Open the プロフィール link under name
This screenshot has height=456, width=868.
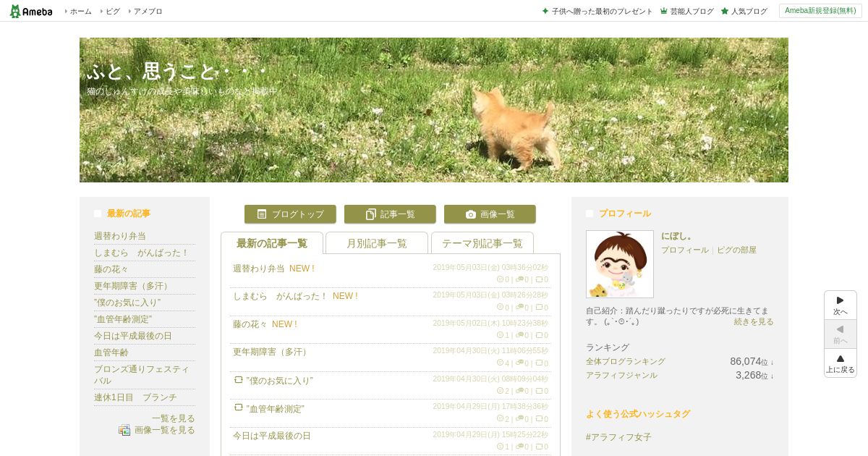(685, 250)
